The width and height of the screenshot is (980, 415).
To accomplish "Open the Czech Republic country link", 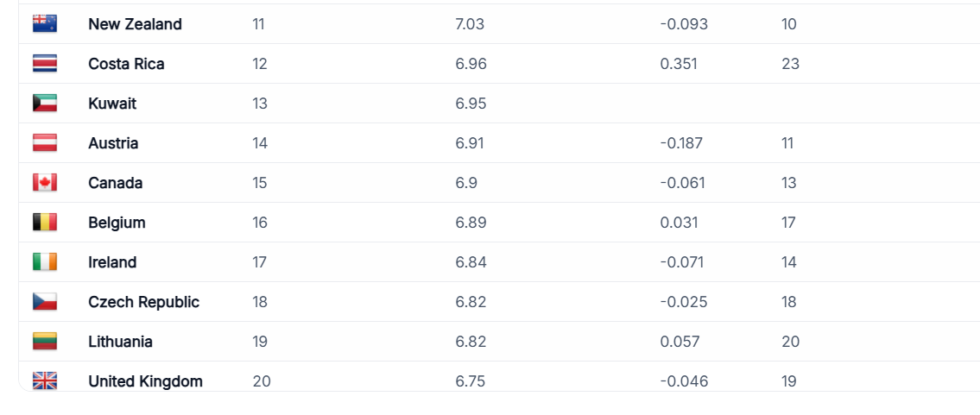I will click(x=143, y=302).
